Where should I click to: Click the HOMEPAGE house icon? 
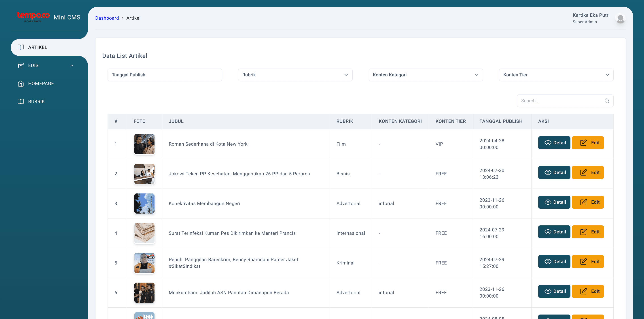point(21,83)
